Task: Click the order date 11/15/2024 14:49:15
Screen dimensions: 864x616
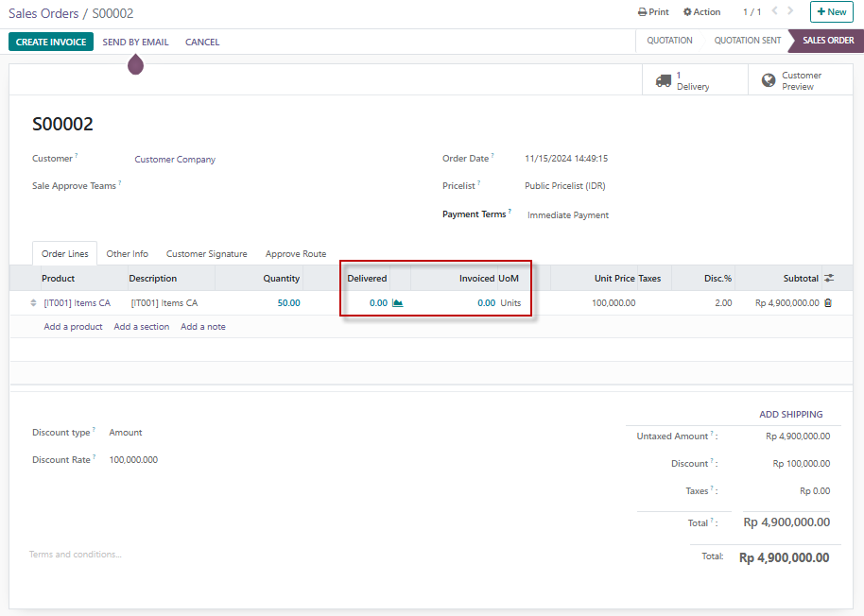Action: 566,159
